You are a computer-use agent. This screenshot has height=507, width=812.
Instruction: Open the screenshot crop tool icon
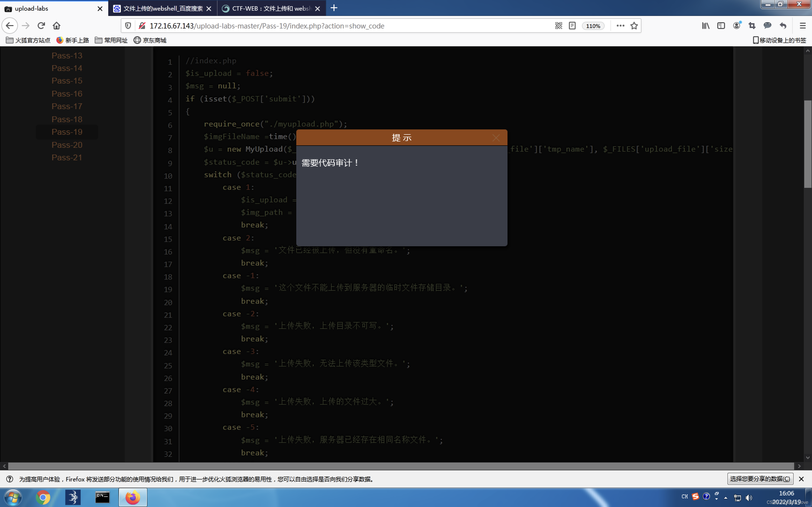tap(752, 26)
